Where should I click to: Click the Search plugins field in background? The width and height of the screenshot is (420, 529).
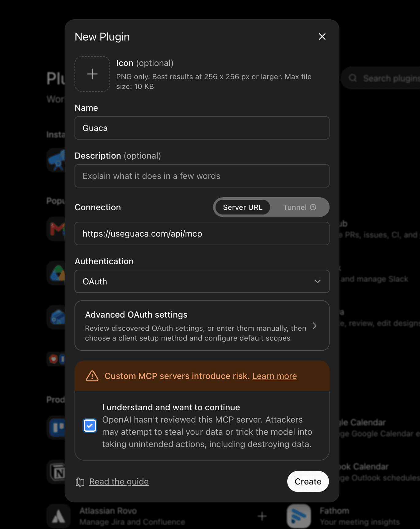coord(380,78)
